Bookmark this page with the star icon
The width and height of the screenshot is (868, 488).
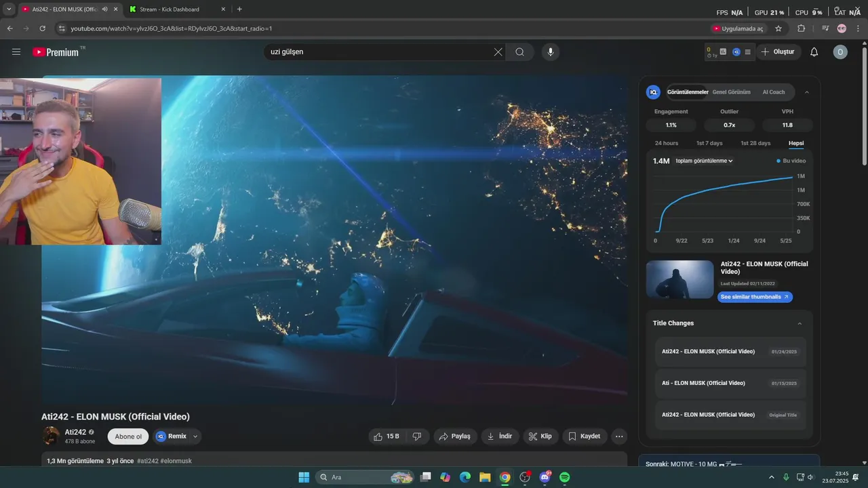click(x=778, y=28)
